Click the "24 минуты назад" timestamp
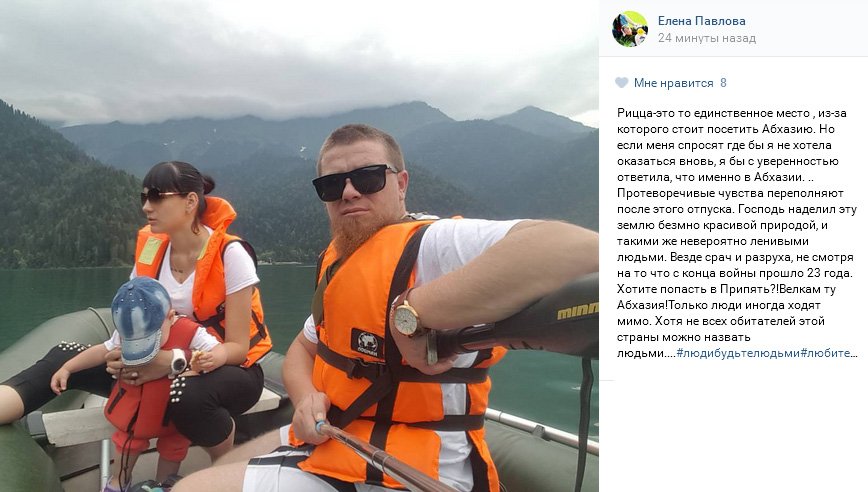The width and height of the screenshot is (868, 492). [x=706, y=38]
